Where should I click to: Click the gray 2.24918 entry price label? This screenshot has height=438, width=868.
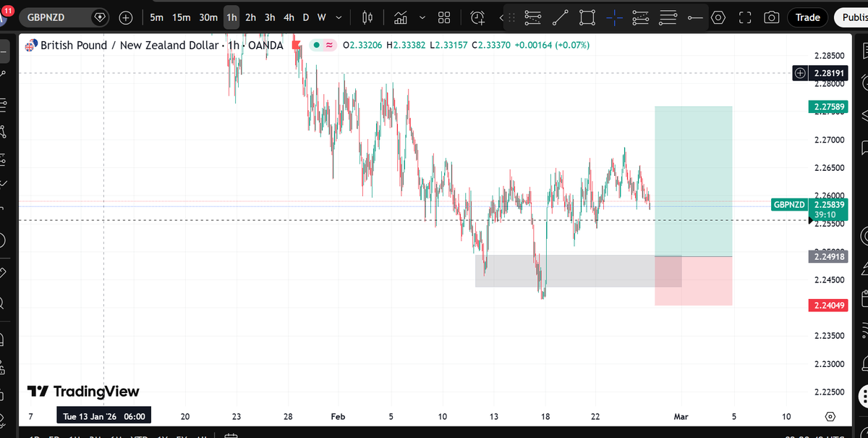827,256
